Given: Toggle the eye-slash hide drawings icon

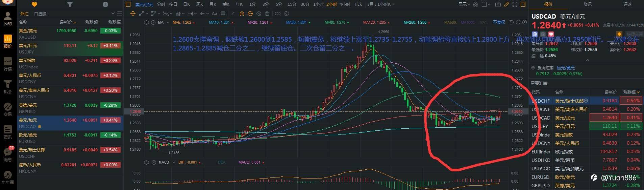Looking at the screenshot, I should click(259, 14).
